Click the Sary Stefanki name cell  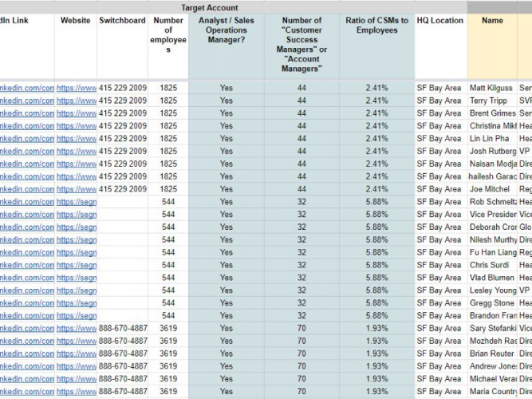492,328
